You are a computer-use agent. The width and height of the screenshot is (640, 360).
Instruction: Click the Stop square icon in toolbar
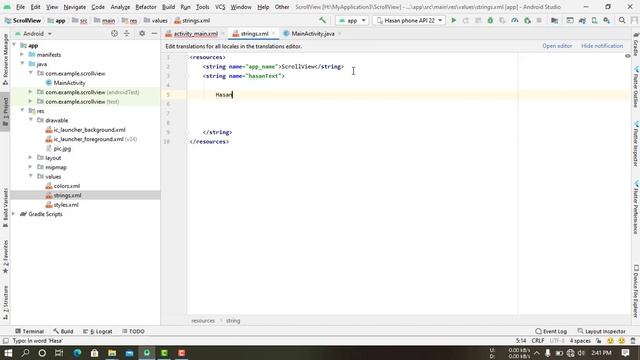point(539,20)
